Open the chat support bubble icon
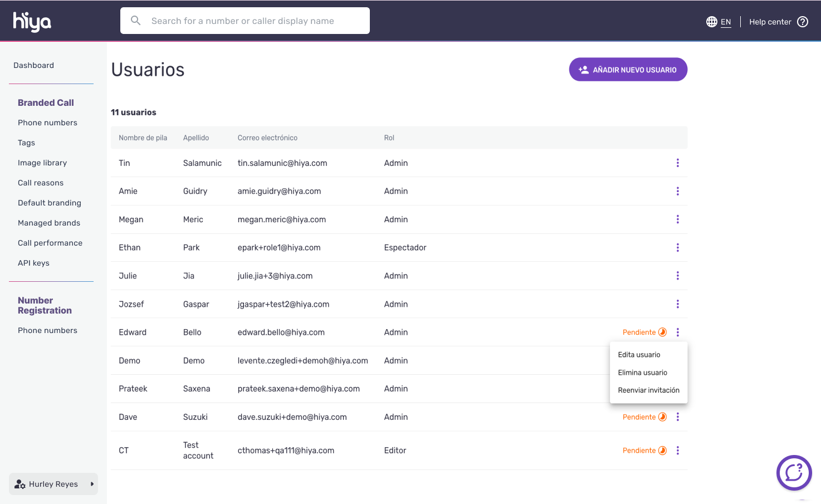The width and height of the screenshot is (821, 504). tap(794, 473)
